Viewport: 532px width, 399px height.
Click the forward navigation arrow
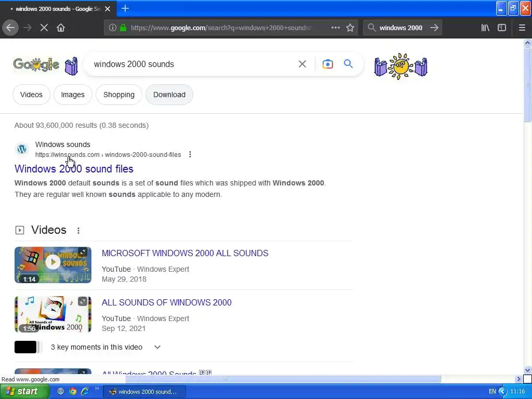pyautogui.click(x=28, y=28)
